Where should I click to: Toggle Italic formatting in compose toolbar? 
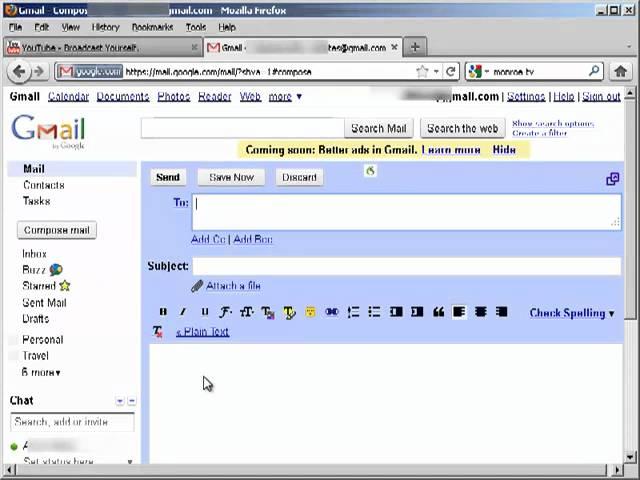click(183, 312)
